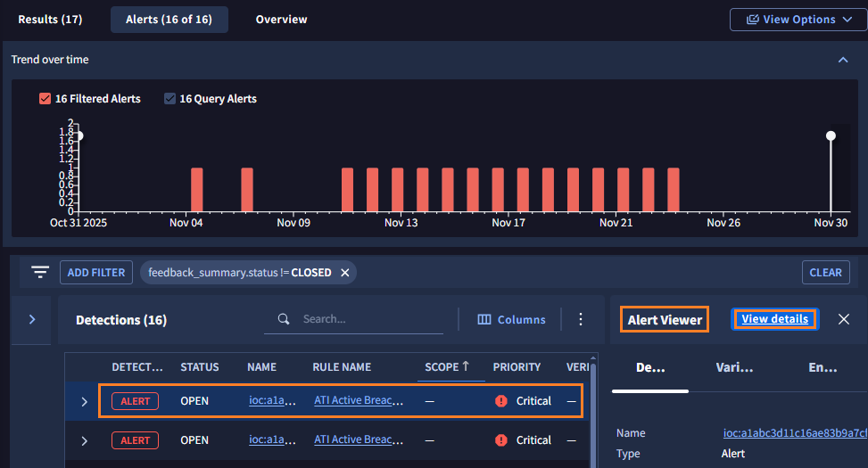This screenshot has height=468, width=868.
Task: Remove the feedback_summary.status filter chip
Action: point(344,273)
